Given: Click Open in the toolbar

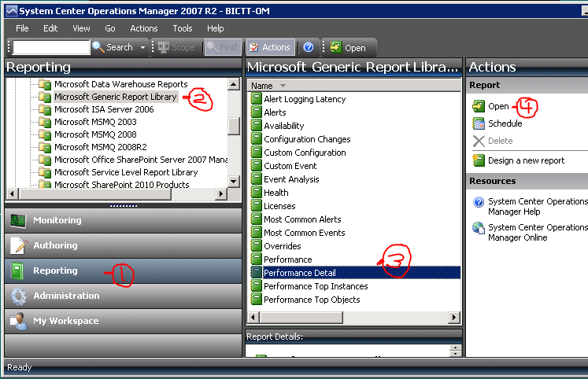Looking at the screenshot, I should [348, 47].
